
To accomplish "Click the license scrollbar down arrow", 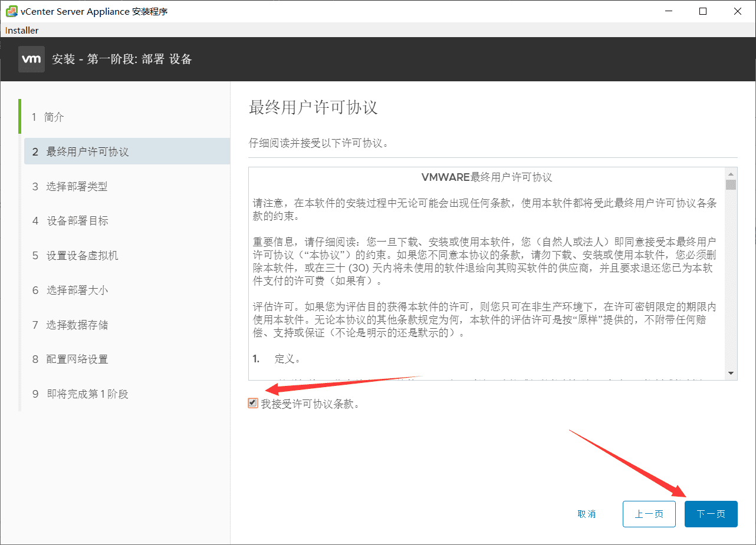I will [731, 373].
